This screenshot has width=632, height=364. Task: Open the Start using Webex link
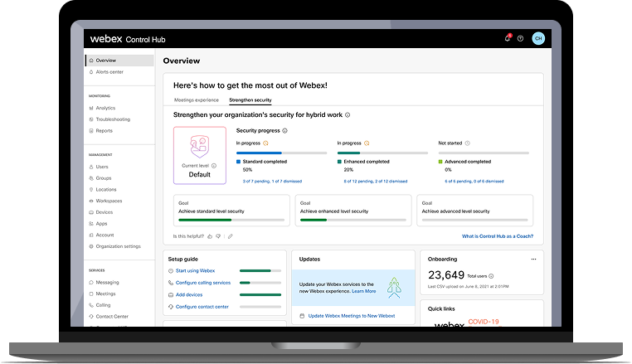coord(195,271)
